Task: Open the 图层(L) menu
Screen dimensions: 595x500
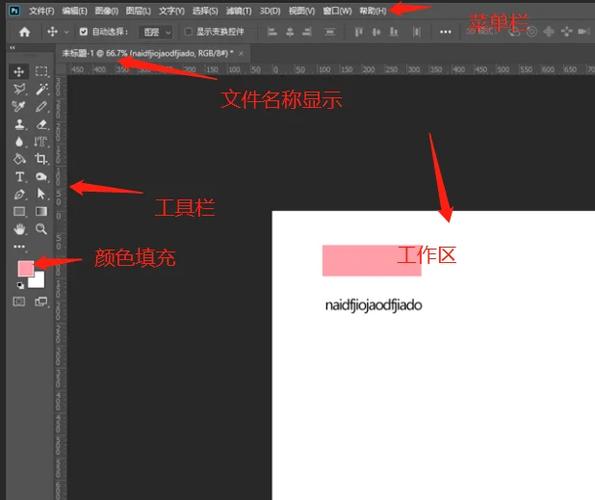Action: click(x=138, y=11)
